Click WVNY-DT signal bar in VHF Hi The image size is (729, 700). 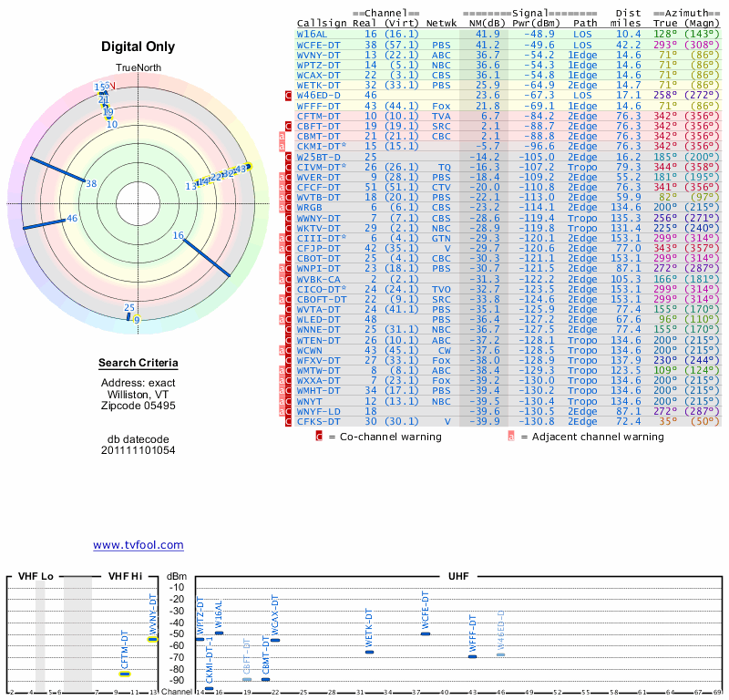pyautogui.click(x=152, y=639)
